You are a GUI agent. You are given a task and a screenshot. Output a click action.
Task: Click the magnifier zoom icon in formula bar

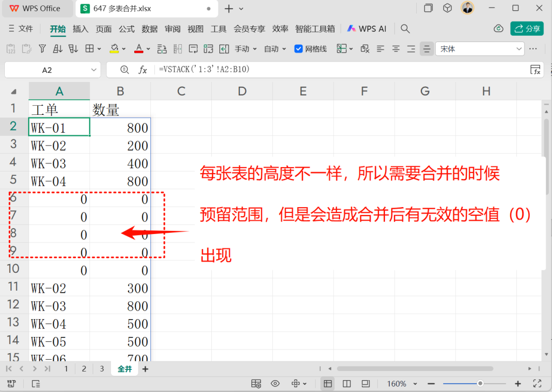click(x=125, y=70)
